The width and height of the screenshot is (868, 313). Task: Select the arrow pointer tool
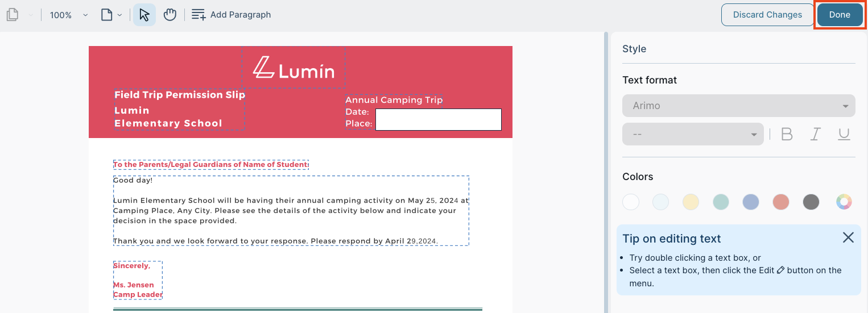point(144,15)
